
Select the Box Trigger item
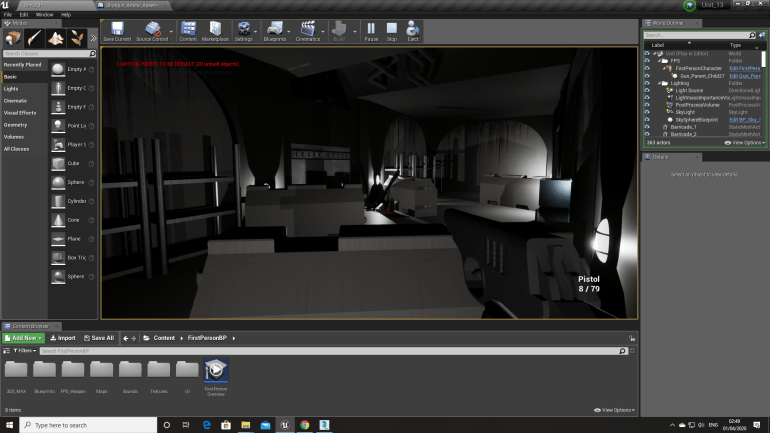[72, 258]
